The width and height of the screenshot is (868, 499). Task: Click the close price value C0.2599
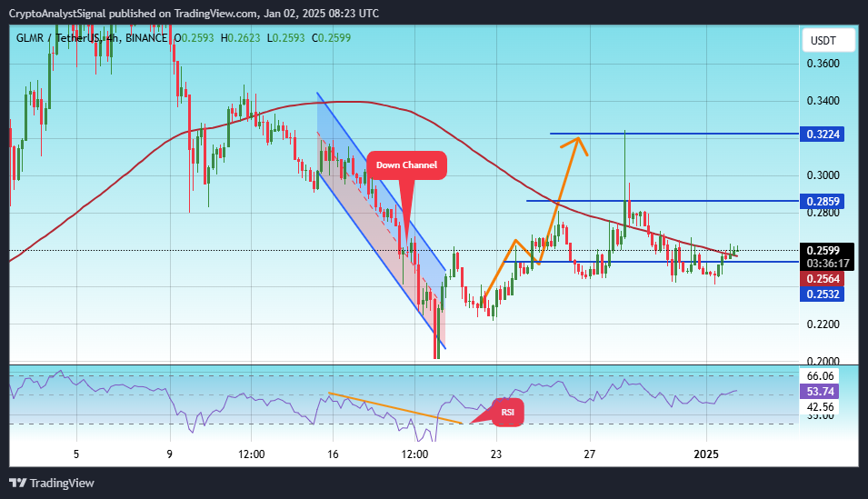(331, 37)
